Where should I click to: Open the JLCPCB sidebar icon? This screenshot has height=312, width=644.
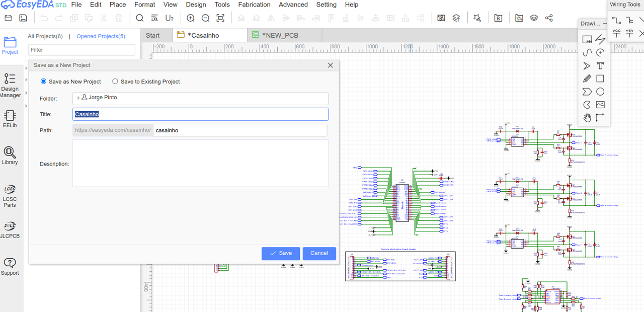[x=10, y=229]
